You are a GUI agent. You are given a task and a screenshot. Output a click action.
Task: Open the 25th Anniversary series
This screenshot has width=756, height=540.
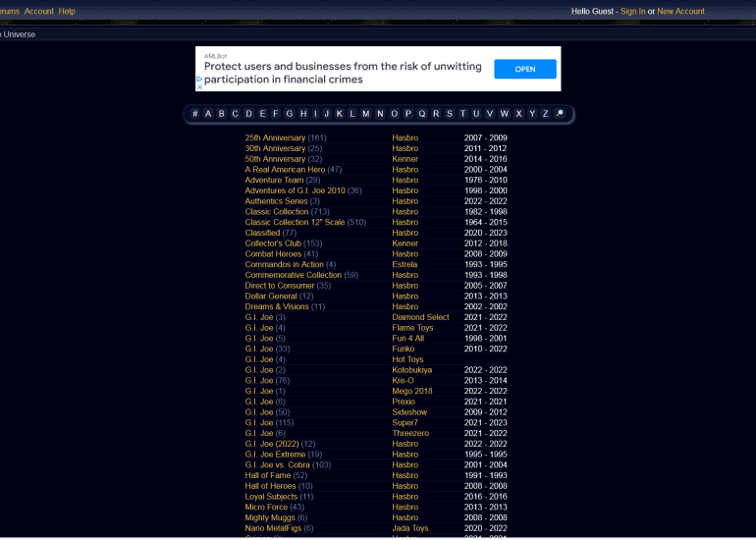coord(275,137)
